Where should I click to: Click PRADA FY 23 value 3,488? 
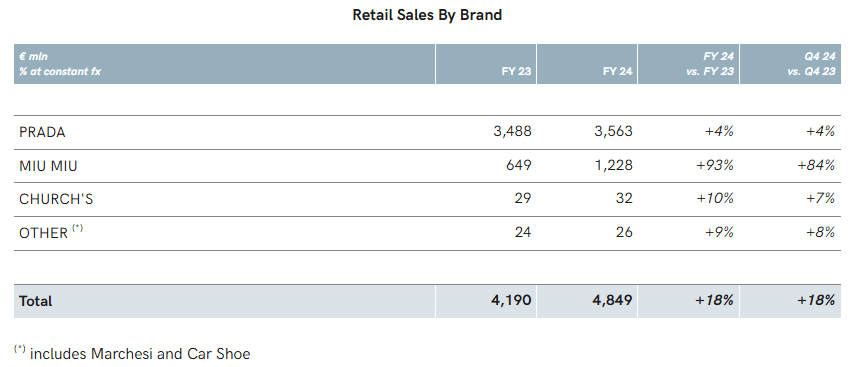pyautogui.click(x=510, y=132)
